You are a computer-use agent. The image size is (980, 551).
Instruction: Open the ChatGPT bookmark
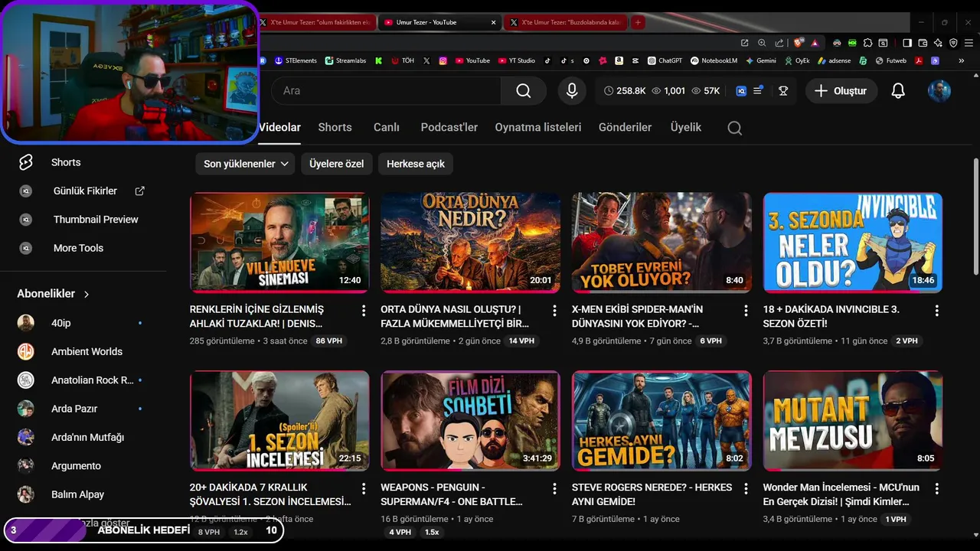[665, 60]
